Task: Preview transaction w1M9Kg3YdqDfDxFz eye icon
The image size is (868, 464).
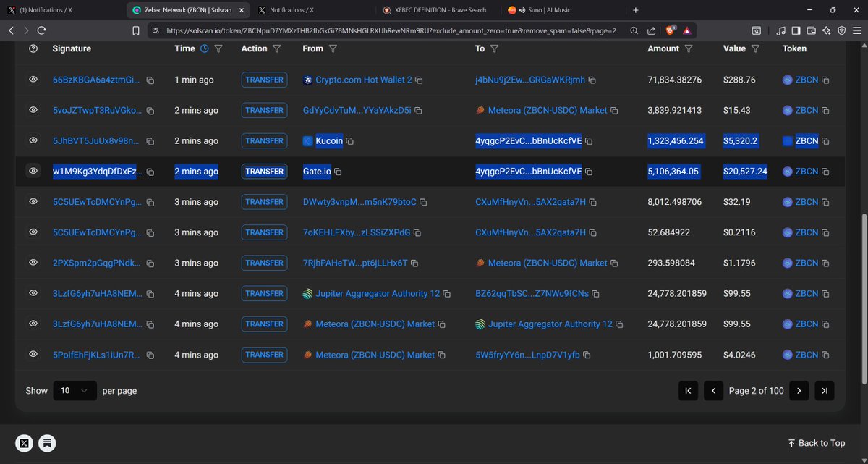Action: pos(33,172)
